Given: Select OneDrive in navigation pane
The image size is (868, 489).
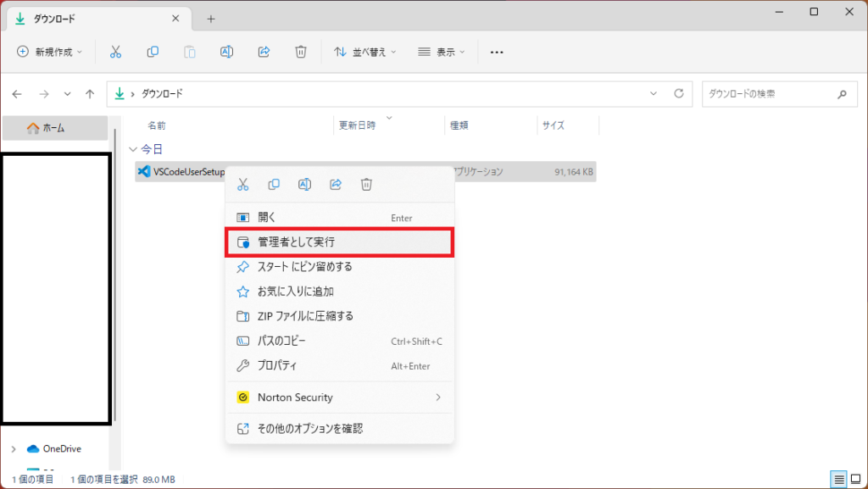Looking at the screenshot, I should pyautogui.click(x=62, y=448).
